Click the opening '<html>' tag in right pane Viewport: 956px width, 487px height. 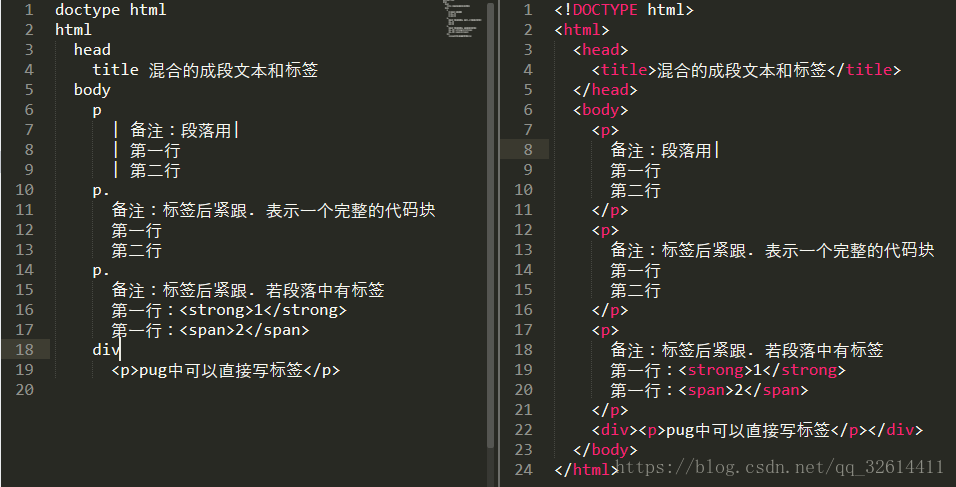point(582,30)
